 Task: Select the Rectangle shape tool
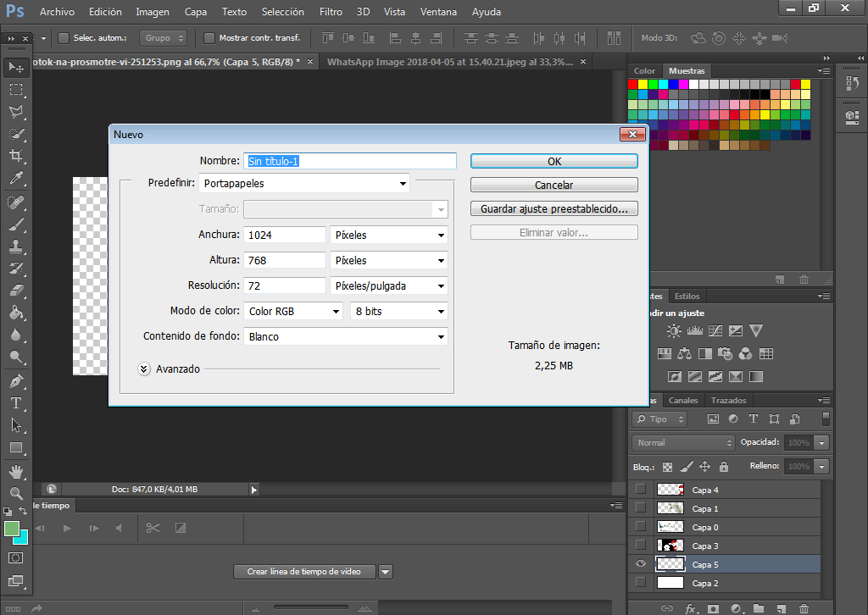(16, 447)
